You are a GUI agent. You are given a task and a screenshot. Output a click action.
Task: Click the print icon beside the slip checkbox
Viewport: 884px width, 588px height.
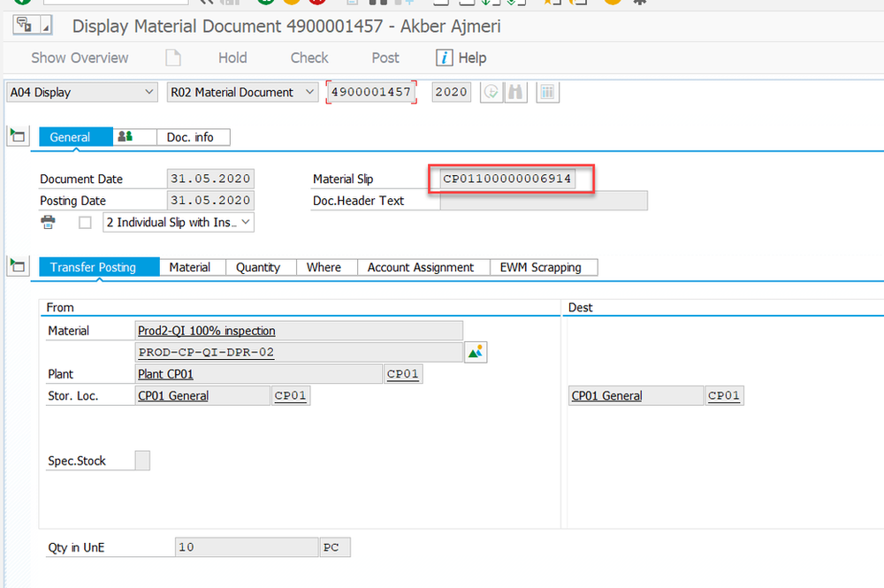click(x=50, y=222)
